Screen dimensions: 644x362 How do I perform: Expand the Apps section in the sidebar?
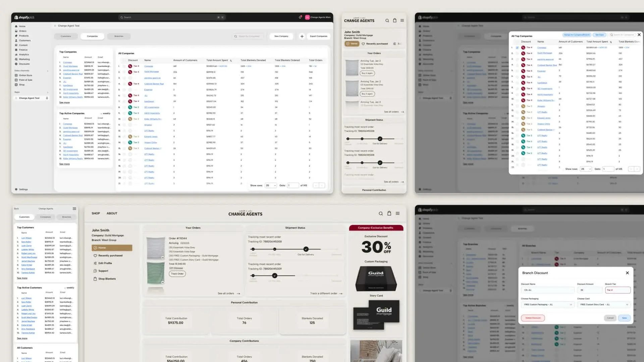48,92
